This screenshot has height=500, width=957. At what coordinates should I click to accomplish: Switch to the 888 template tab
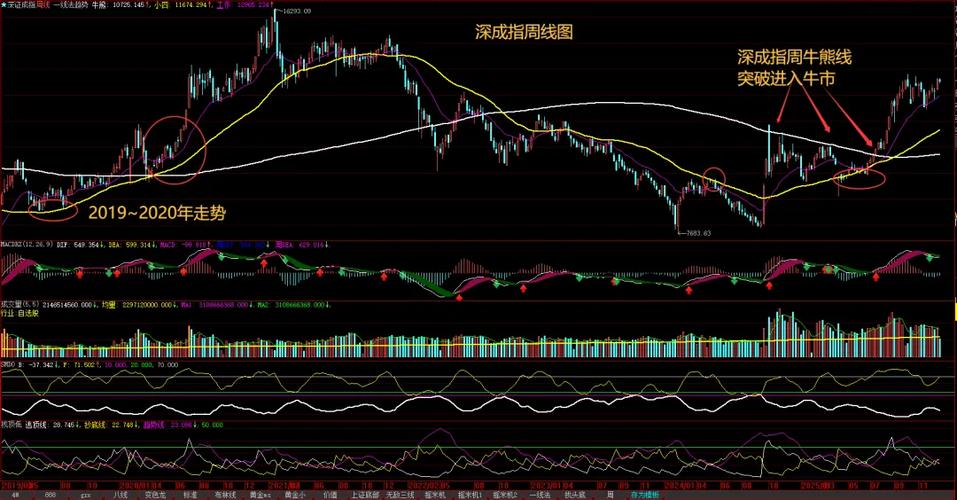pyautogui.click(x=50, y=495)
